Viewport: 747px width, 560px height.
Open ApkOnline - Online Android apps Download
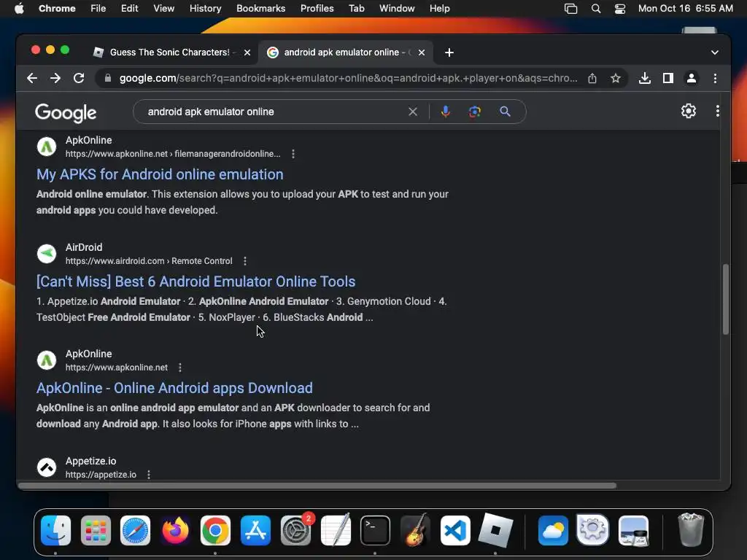(174, 388)
